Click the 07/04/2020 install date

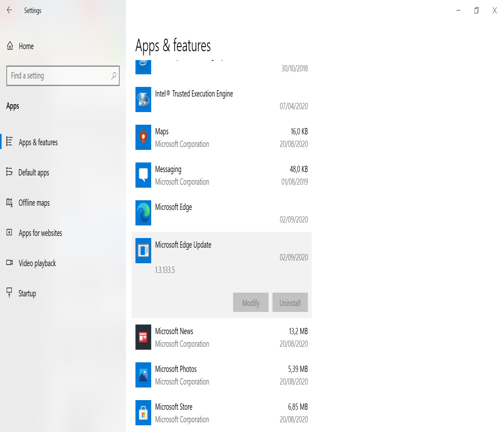pyautogui.click(x=294, y=106)
